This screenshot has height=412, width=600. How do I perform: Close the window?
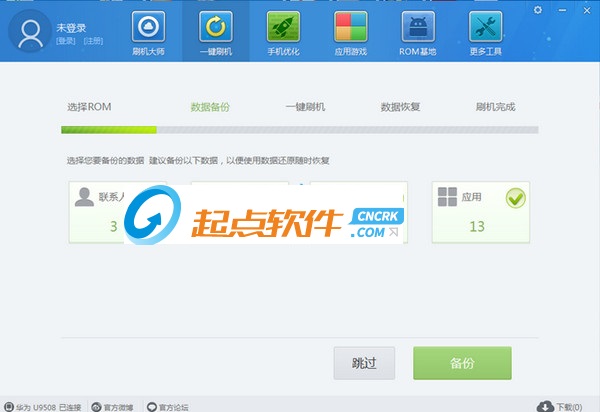(x=587, y=10)
